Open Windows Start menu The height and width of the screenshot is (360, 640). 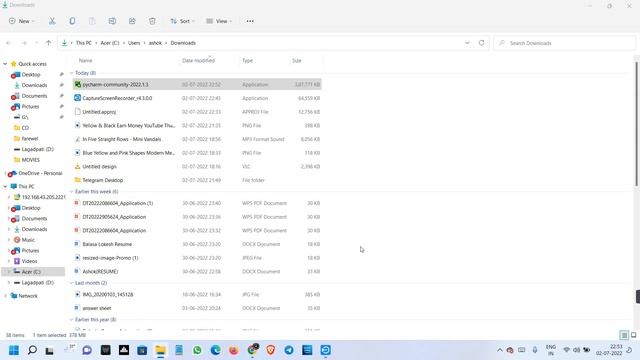click(x=14, y=350)
